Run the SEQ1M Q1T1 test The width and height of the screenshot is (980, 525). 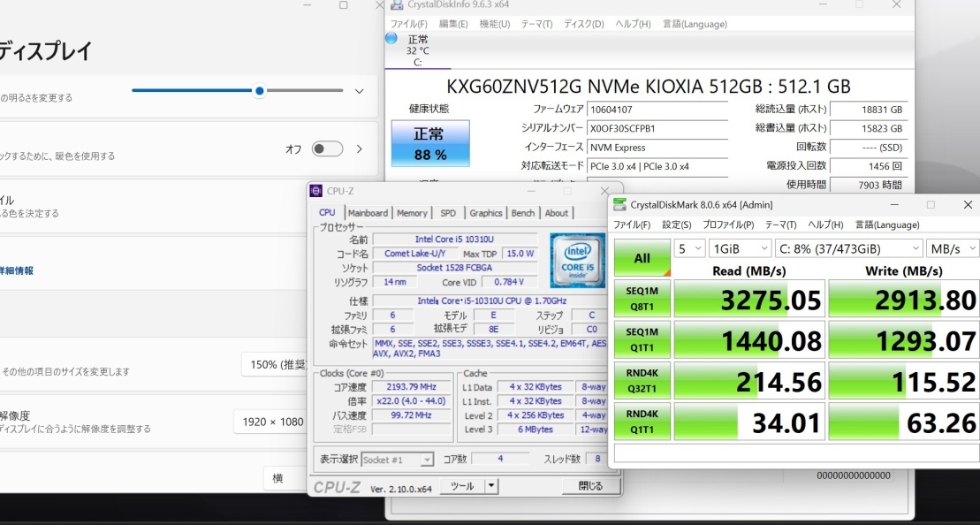click(642, 339)
